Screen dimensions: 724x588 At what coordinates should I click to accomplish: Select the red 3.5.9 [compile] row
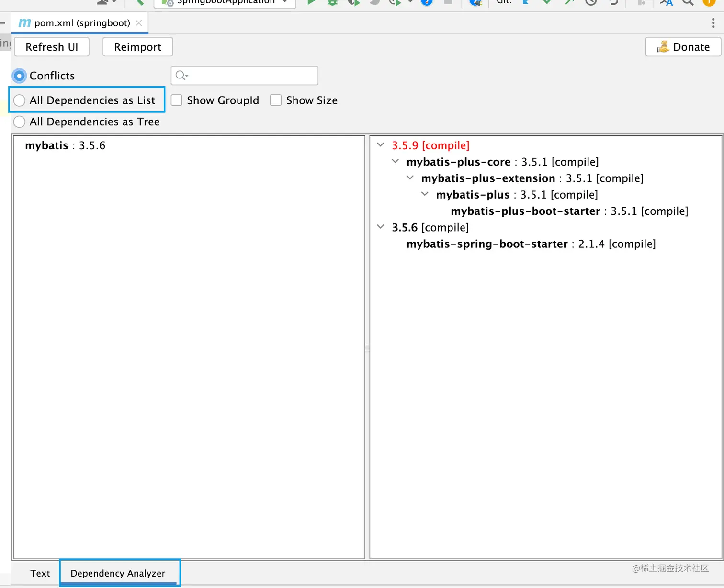point(430,145)
